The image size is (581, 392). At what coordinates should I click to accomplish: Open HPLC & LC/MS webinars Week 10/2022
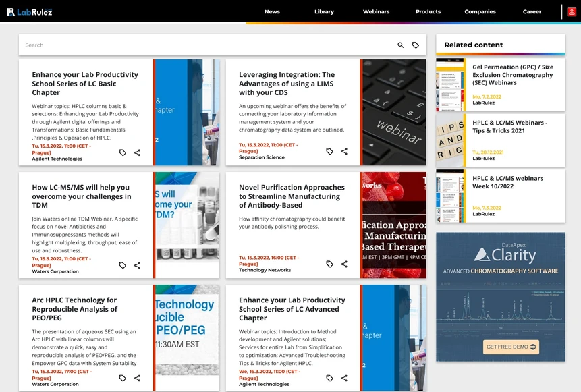pyautogui.click(x=507, y=182)
